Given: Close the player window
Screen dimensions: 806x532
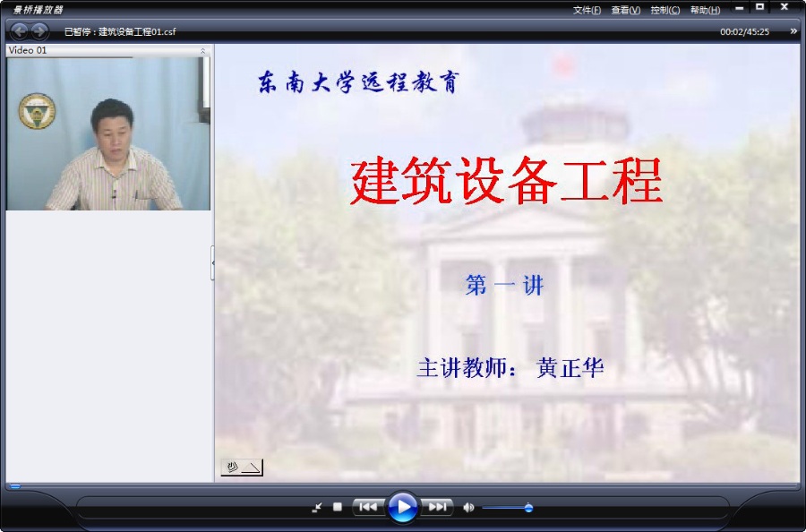Looking at the screenshot, I should (784, 7).
